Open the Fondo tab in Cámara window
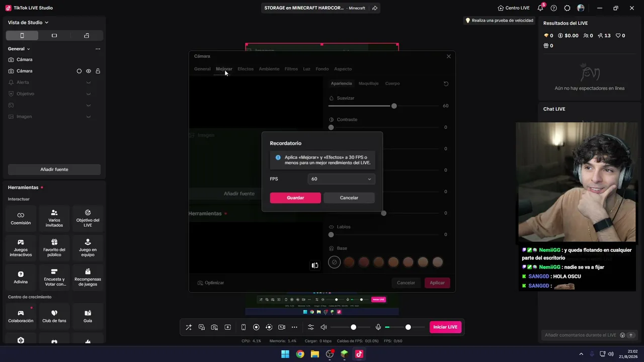Screen dimensions: 644x362 pos(322,69)
